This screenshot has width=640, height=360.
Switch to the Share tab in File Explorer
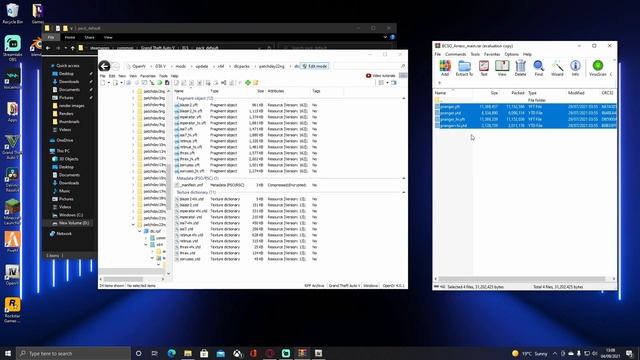(x=89, y=37)
